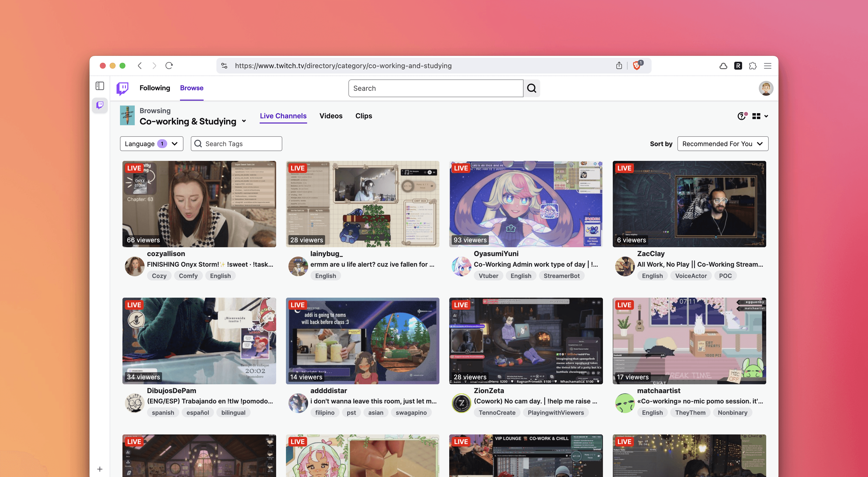
Task: Open the help icon with notification dot
Action: coord(742,116)
